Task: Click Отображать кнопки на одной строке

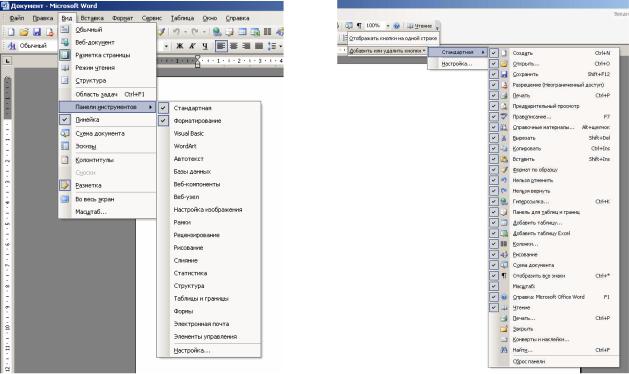Action: [x=393, y=38]
